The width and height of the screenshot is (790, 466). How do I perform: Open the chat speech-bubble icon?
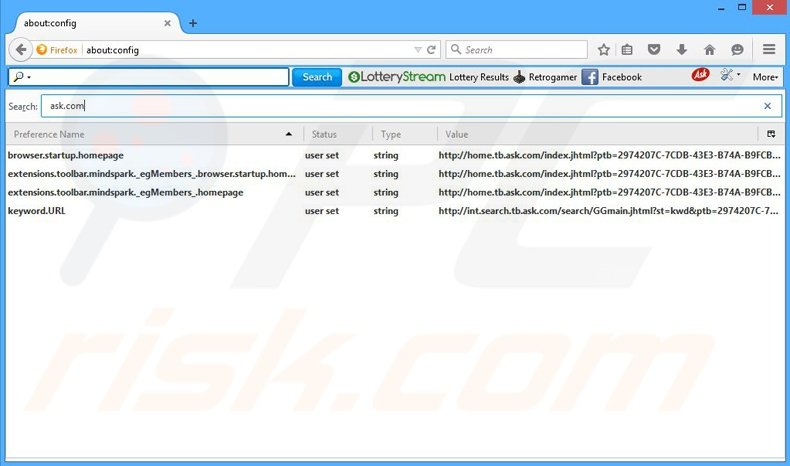pyautogui.click(x=737, y=49)
